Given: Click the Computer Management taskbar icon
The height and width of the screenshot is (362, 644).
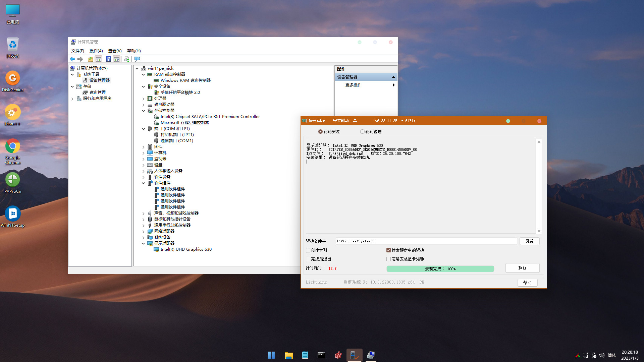Looking at the screenshot, I should [x=371, y=355].
